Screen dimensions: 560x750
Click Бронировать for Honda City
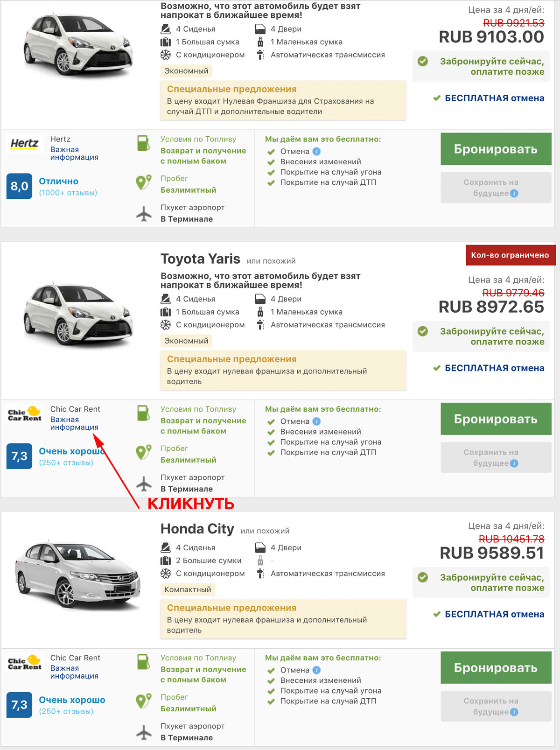pos(496,668)
